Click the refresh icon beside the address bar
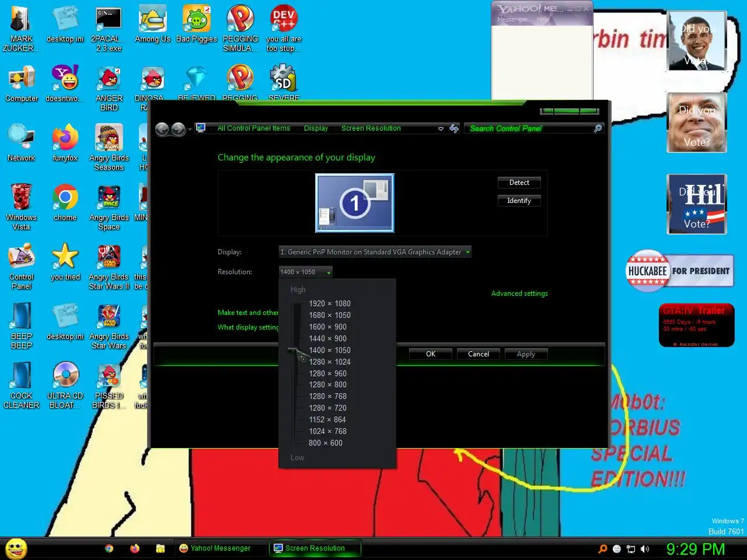This screenshot has height=560, width=747. [x=454, y=128]
